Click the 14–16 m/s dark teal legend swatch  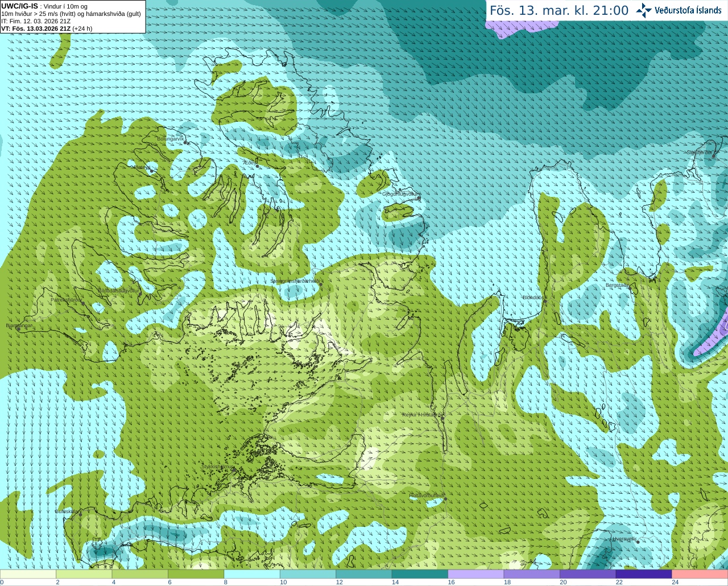(420, 574)
